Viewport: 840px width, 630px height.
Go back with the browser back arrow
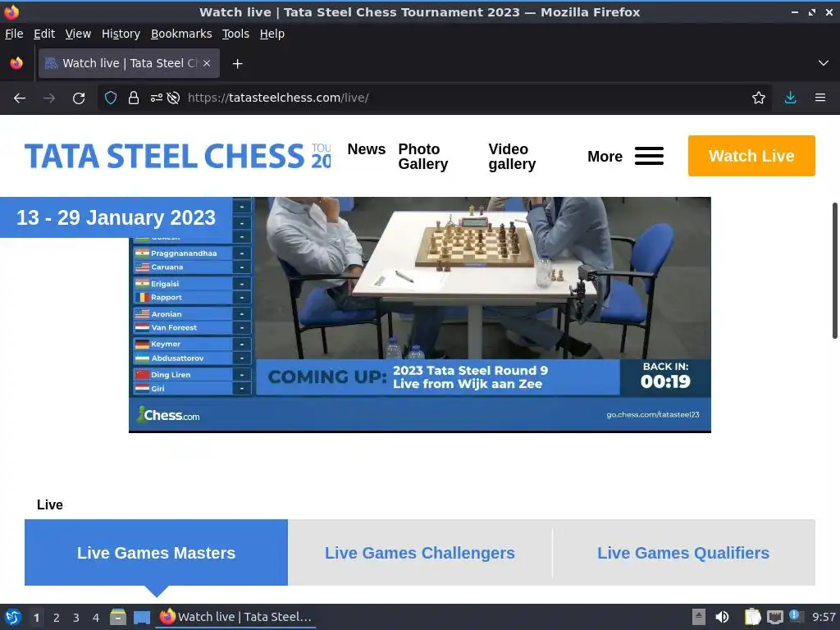click(20, 98)
